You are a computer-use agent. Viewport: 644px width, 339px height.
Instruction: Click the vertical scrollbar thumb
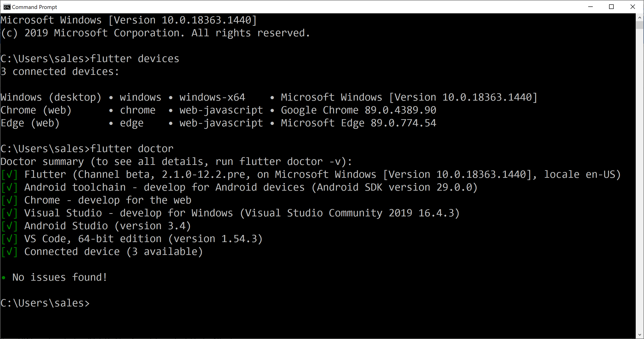coord(639,25)
